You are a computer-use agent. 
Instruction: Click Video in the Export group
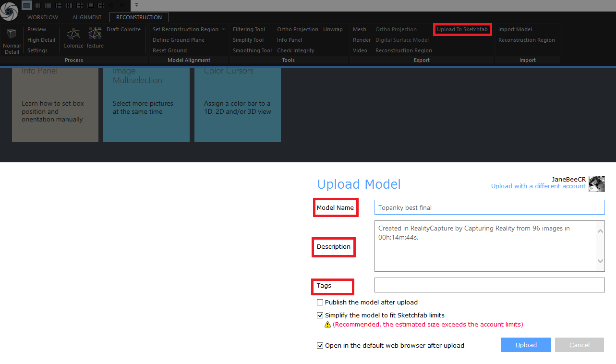coord(360,50)
